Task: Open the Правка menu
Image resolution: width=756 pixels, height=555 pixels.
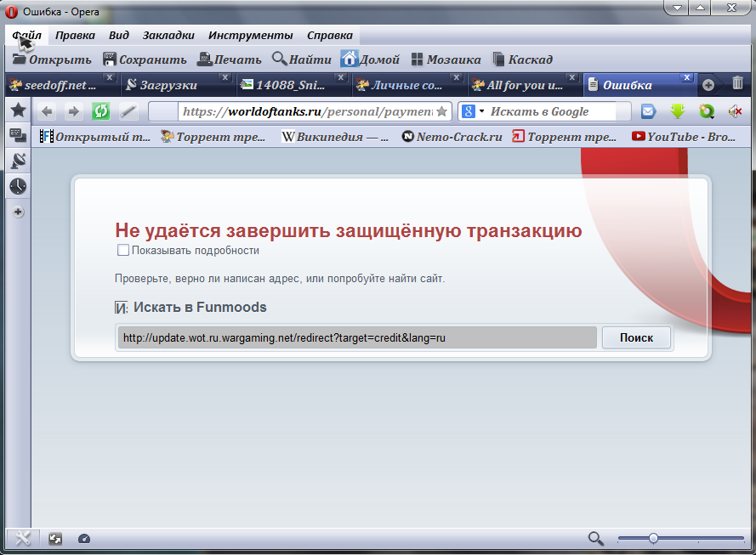Action: 75,35
